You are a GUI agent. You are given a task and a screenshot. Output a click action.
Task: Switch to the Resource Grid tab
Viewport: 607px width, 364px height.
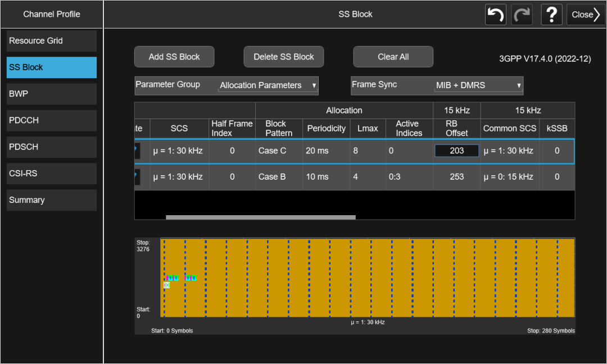[x=52, y=41]
